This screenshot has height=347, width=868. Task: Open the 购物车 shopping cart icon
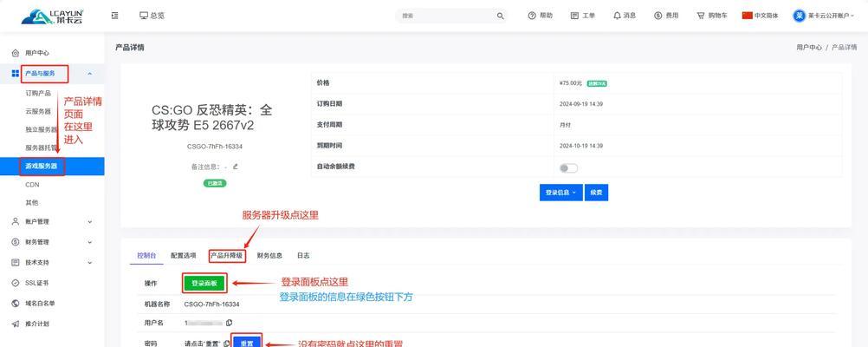701,16
